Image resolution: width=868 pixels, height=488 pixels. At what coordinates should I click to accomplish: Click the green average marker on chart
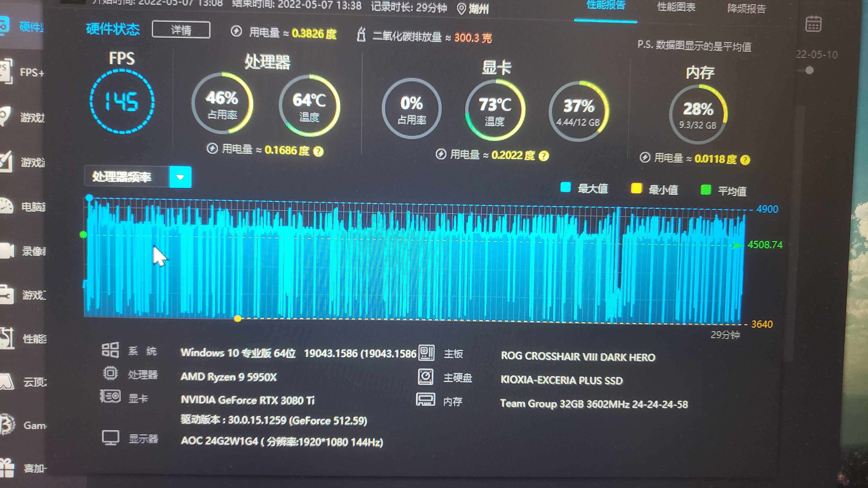83,234
